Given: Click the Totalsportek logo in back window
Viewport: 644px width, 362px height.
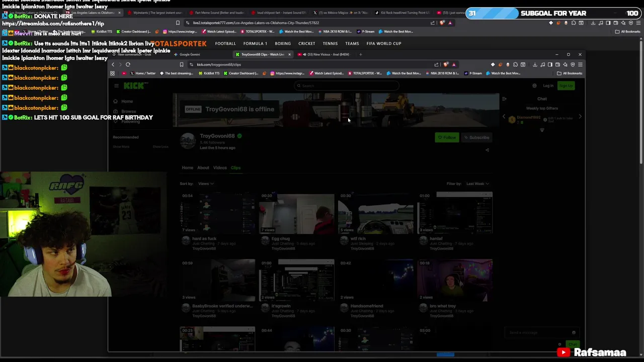Looking at the screenshot, I should [x=179, y=44].
